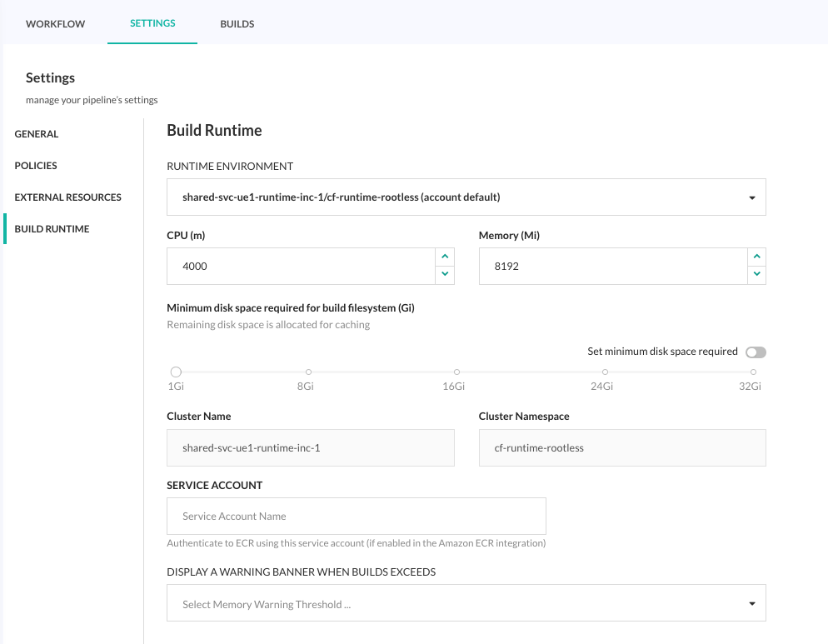
Task: Go to External Resources section
Action: [68, 197]
